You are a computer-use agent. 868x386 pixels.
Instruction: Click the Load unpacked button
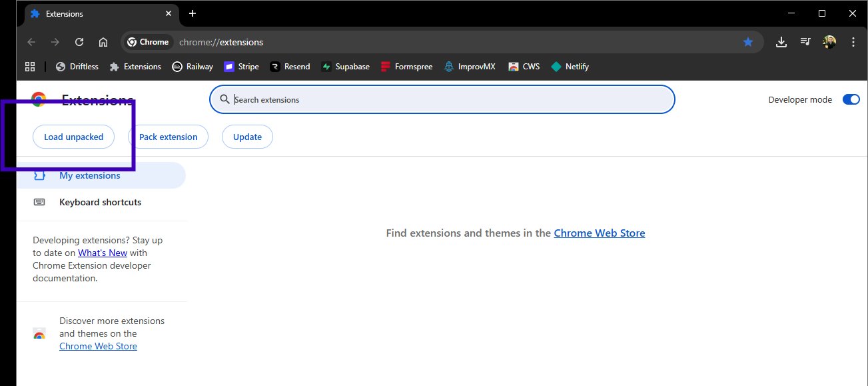point(73,137)
